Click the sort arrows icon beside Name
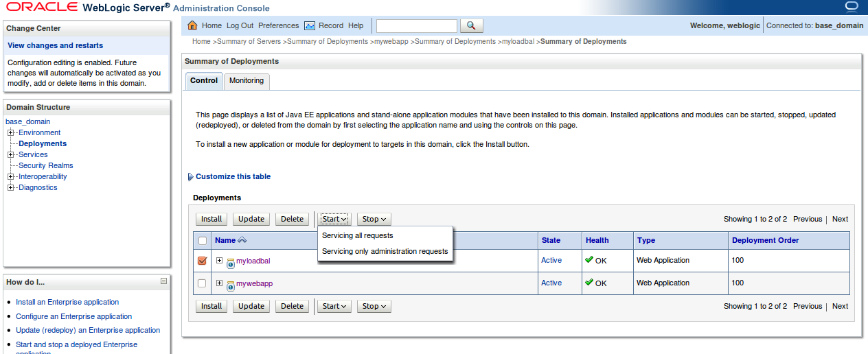 click(x=242, y=240)
